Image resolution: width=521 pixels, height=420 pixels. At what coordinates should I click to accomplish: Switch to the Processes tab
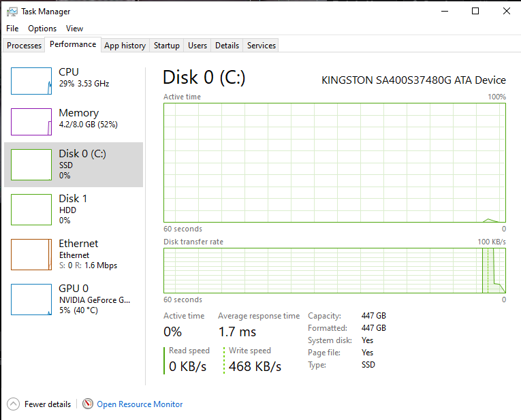24,46
